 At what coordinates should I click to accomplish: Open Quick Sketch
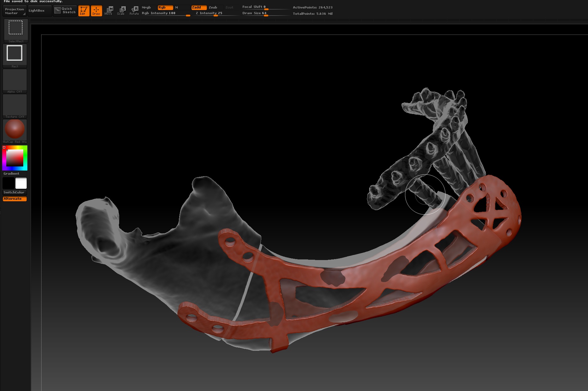[65, 11]
